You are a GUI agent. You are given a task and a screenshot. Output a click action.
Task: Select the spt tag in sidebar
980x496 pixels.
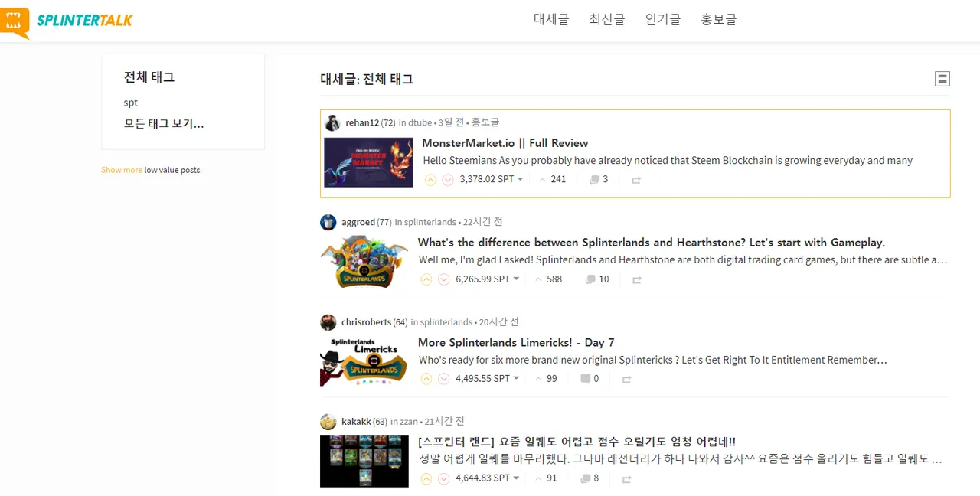(131, 103)
